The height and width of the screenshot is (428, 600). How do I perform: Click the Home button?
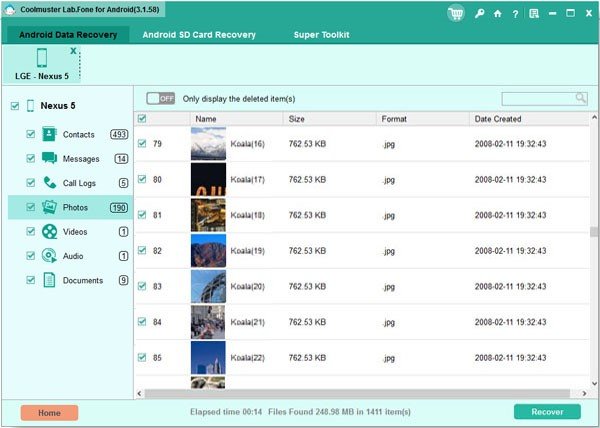tap(49, 413)
